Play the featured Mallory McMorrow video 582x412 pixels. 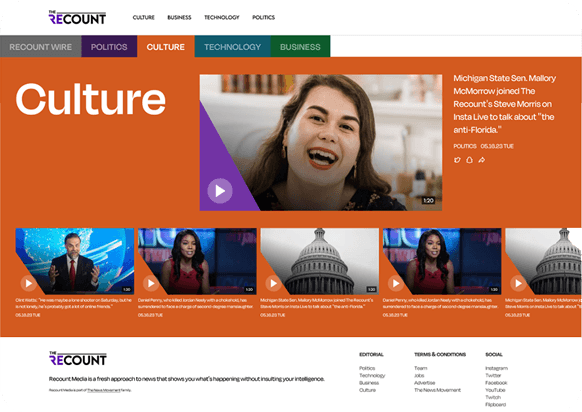click(x=220, y=191)
